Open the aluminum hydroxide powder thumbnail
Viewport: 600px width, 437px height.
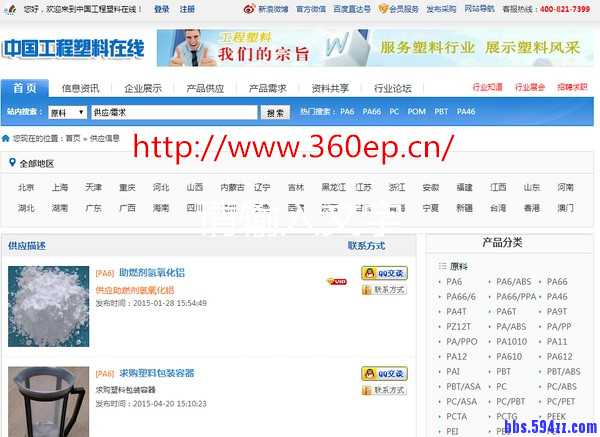49,307
